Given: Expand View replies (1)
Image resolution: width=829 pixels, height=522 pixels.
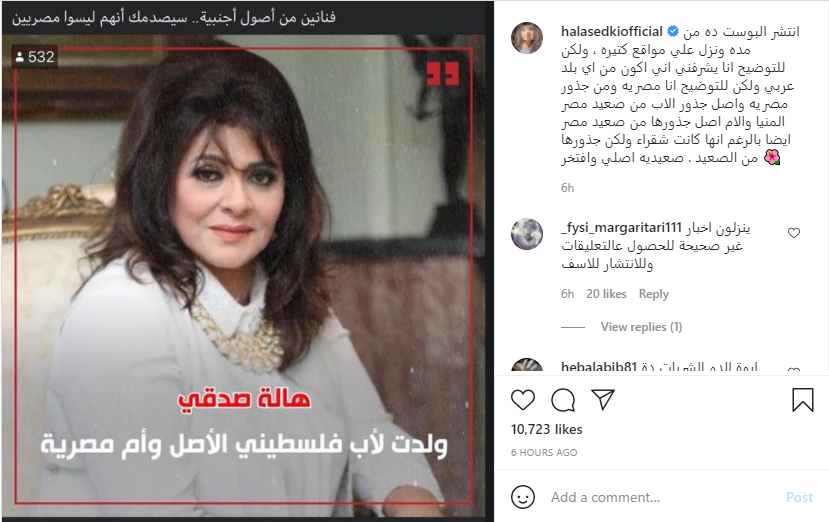Looking at the screenshot, I should point(641,327).
